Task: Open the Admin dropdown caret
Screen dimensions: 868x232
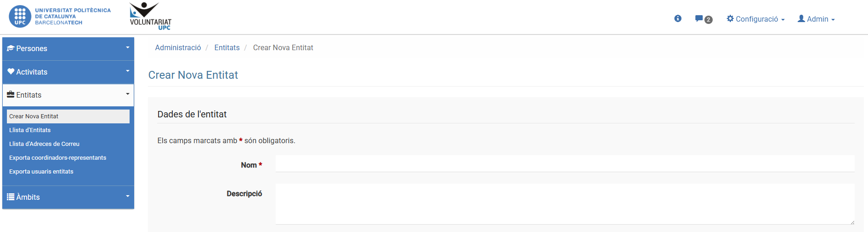Action: 833,20
